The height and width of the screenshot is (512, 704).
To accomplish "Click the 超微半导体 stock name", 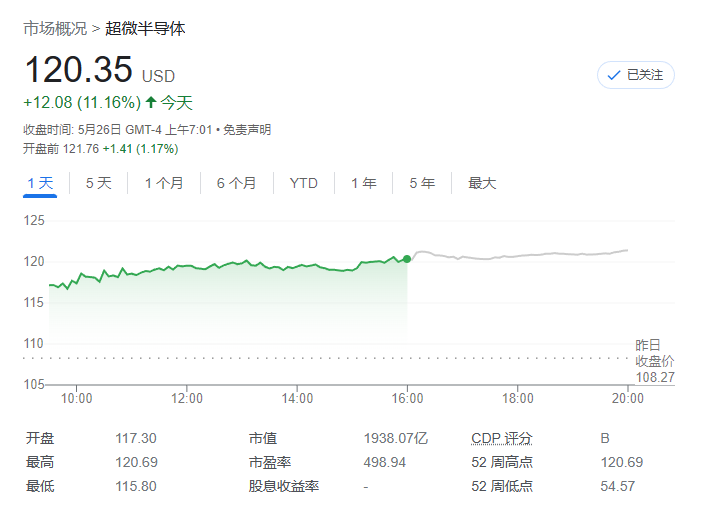I will point(146,28).
